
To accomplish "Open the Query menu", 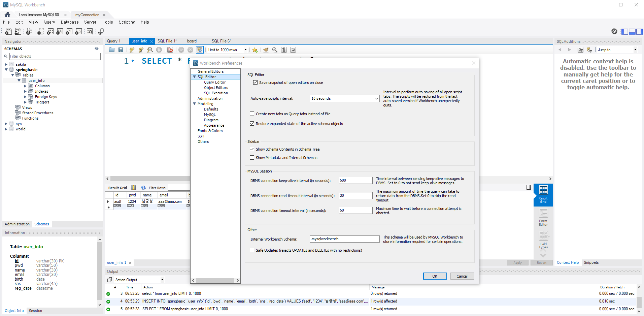I will 49,22.
